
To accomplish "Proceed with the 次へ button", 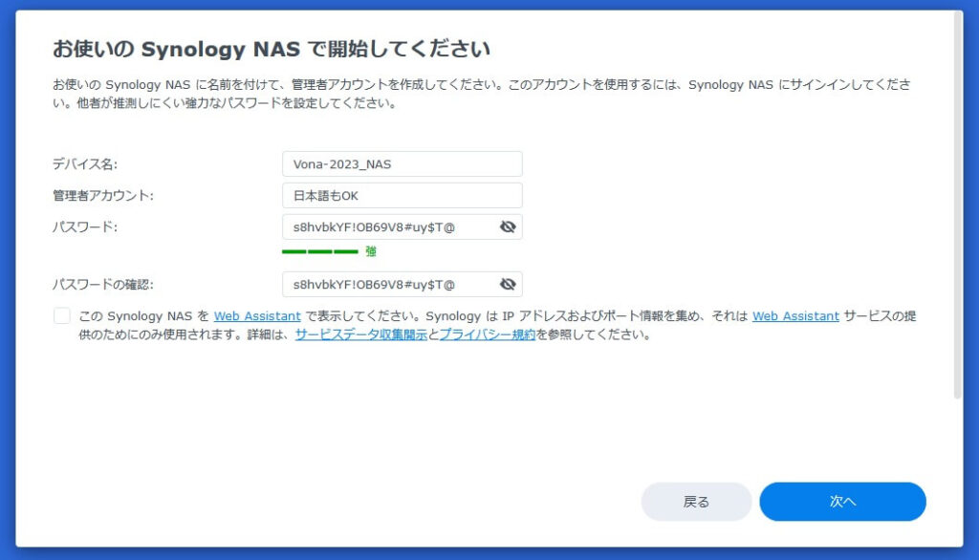I will click(843, 502).
